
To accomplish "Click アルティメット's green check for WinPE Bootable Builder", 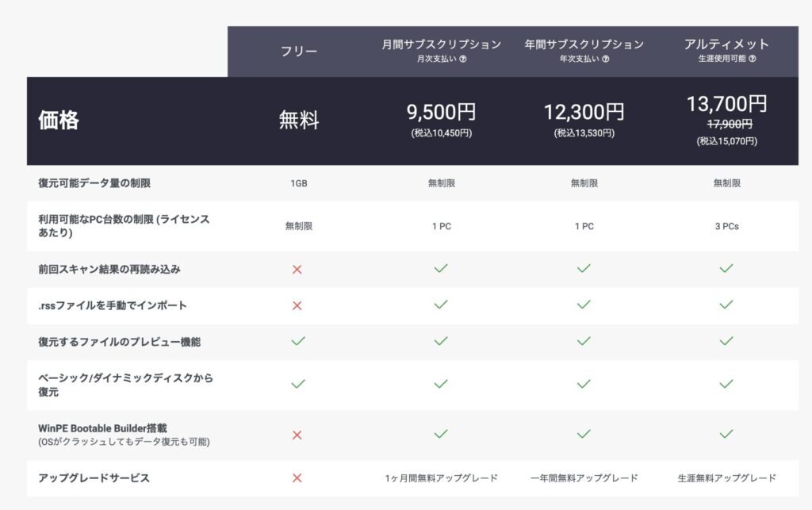I will (x=726, y=434).
